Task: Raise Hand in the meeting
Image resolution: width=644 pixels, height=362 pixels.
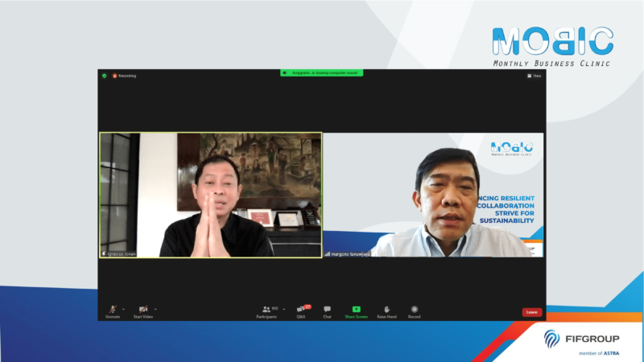Action: click(x=386, y=311)
